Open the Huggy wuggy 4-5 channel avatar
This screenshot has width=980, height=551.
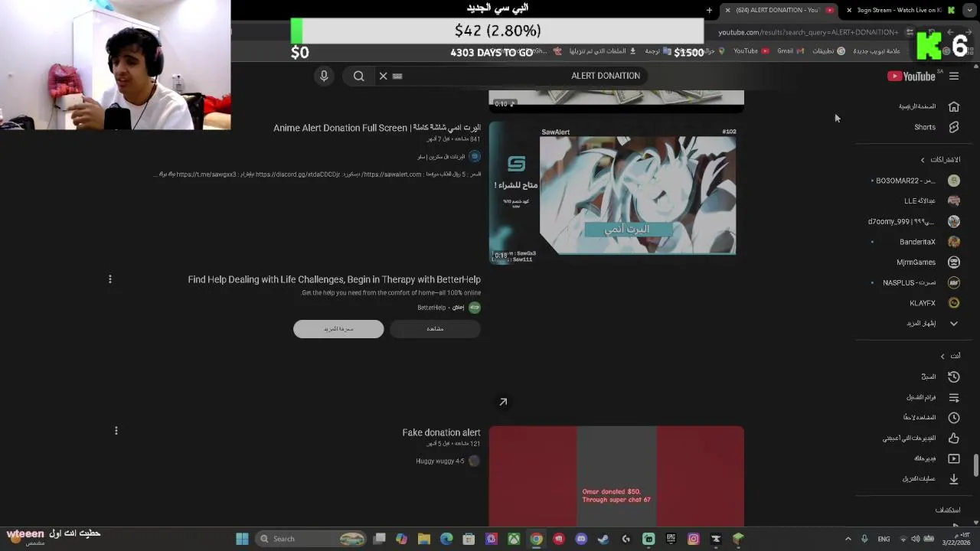(474, 461)
